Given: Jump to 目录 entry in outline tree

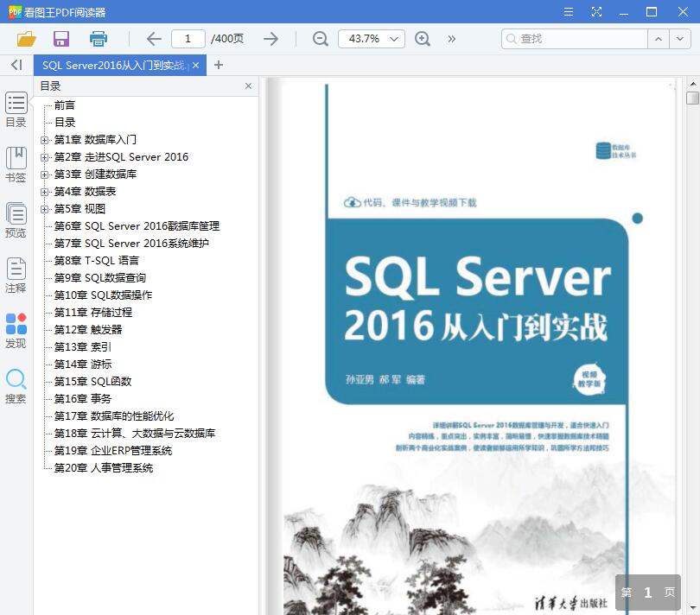Looking at the screenshot, I should (x=65, y=123).
